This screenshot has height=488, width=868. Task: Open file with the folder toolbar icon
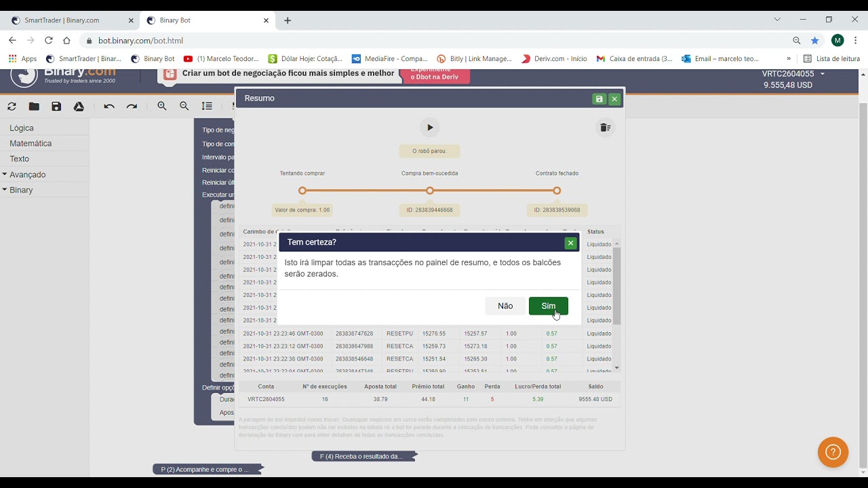tap(34, 106)
